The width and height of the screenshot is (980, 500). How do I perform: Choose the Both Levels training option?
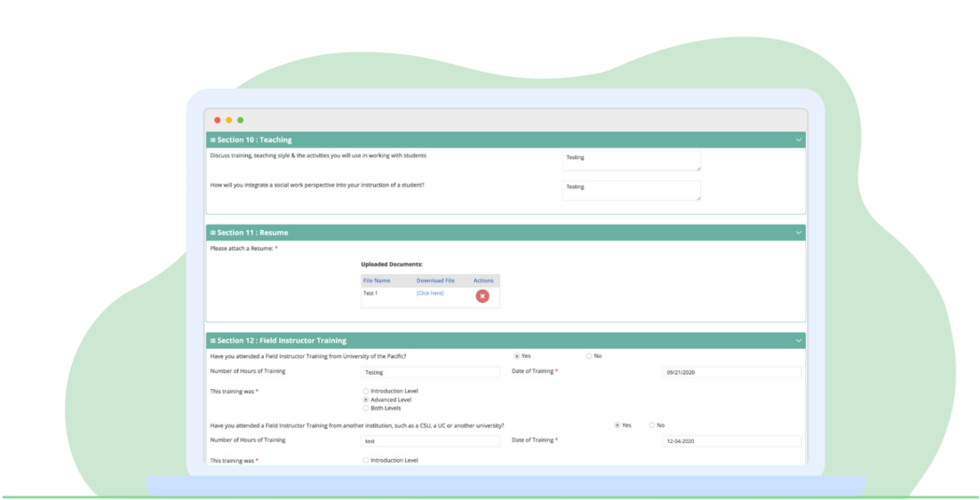click(365, 409)
